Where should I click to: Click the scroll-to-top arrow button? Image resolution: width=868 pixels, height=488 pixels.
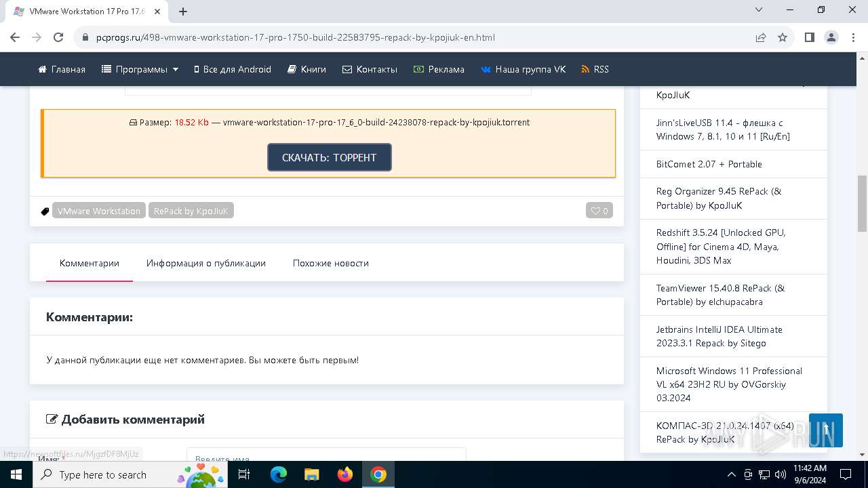point(826,430)
